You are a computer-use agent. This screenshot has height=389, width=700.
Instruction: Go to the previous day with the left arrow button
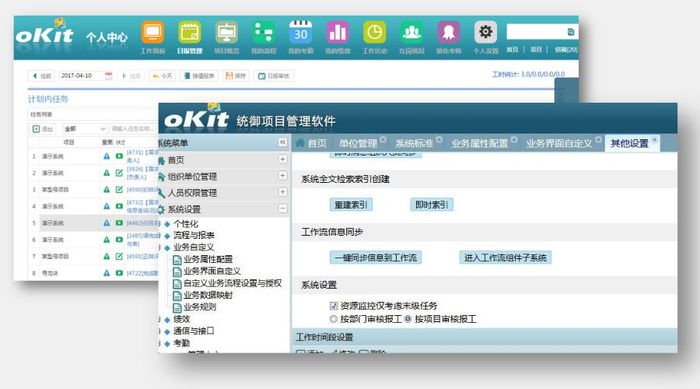(x=42, y=76)
